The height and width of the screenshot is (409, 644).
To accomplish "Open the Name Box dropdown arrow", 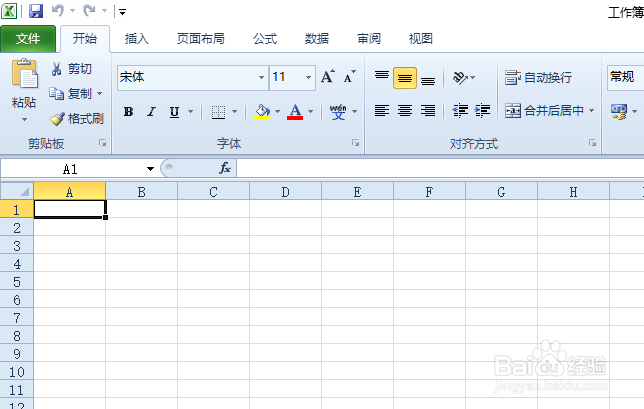I will 150,169.
